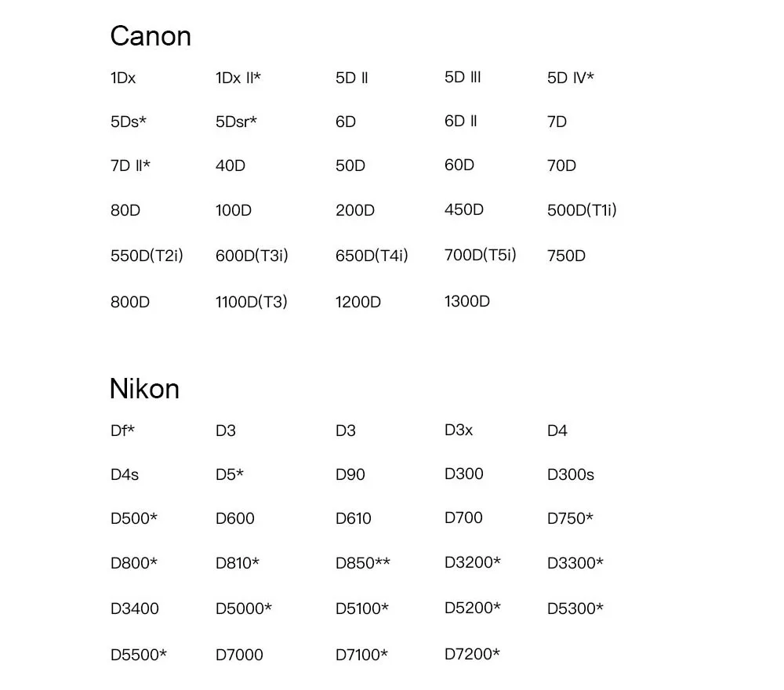Select the Canon 1Dx II* entry

tap(238, 78)
